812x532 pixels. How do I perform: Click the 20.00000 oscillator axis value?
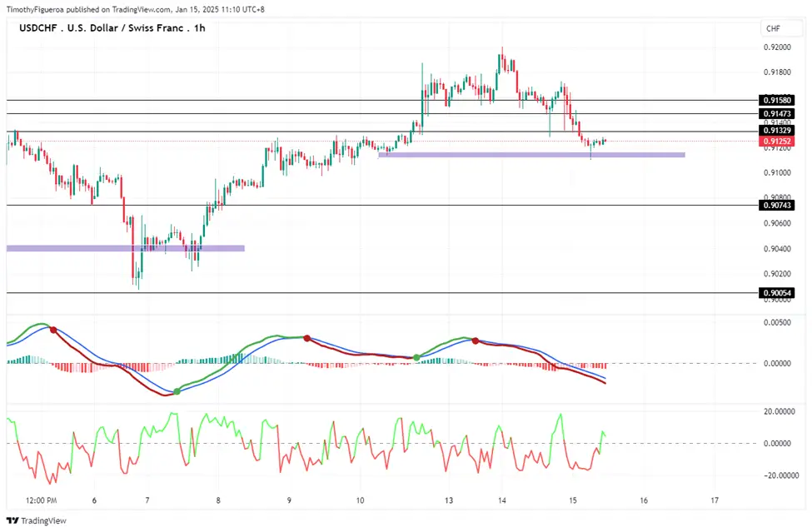click(x=780, y=411)
